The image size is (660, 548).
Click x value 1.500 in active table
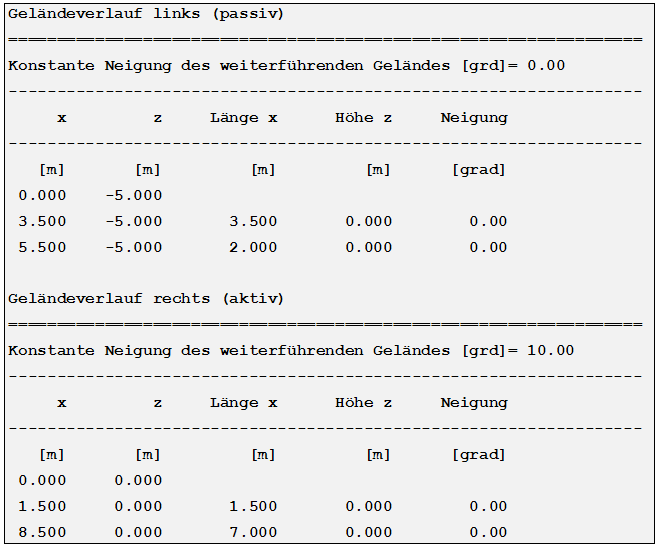[x=42, y=506]
